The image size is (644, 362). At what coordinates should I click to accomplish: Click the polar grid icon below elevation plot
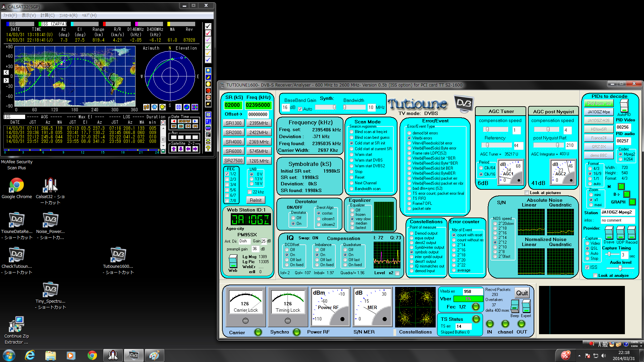click(179, 107)
